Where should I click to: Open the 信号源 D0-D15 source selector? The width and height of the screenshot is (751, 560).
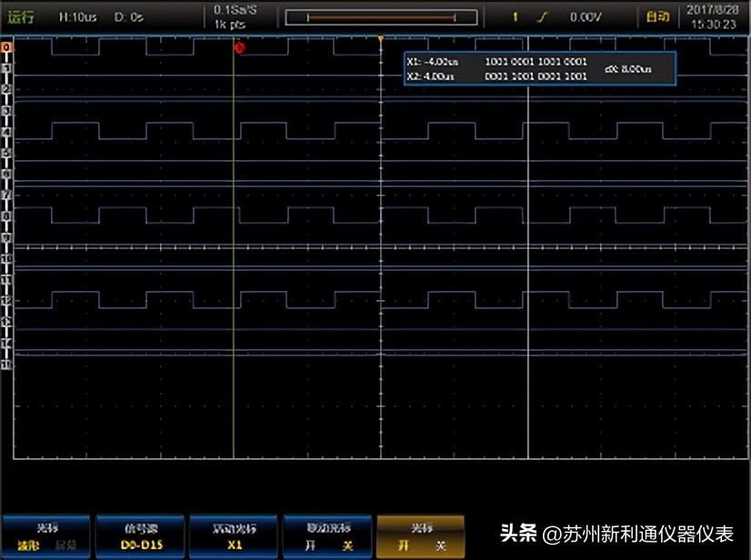point(141,537)
